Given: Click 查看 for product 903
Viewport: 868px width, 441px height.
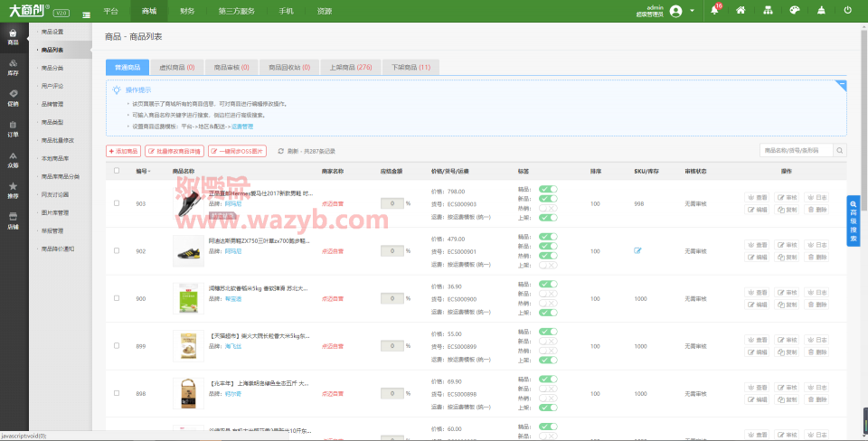Looking at the screenshot, I should (758, 197).
